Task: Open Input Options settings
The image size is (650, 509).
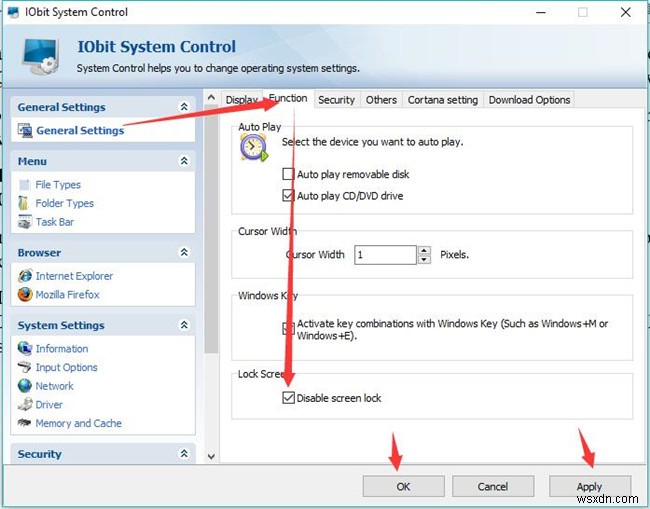Action: coord(66,367)
